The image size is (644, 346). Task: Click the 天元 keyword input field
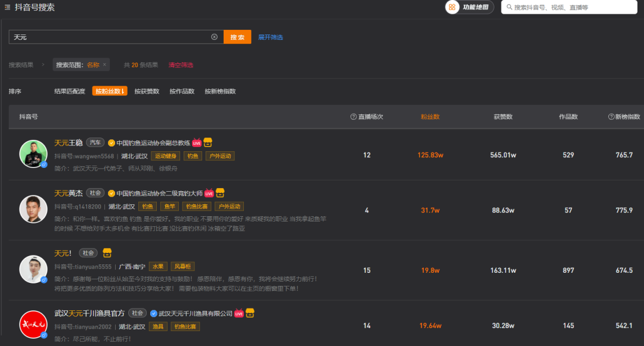(x=116, y=37)
